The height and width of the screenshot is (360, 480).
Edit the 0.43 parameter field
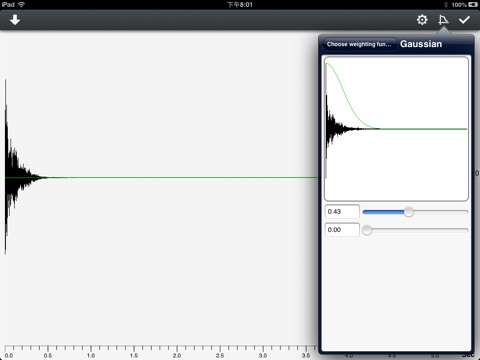click(342, 211)
